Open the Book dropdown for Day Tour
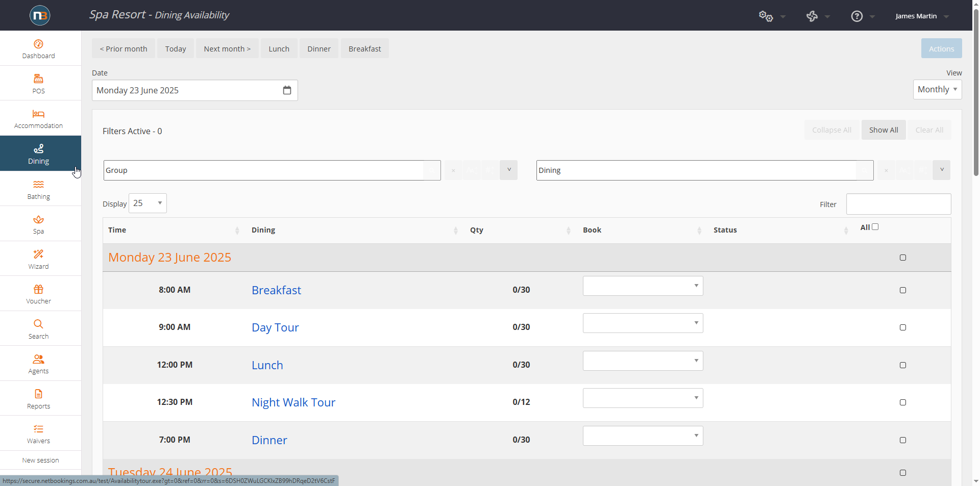 point(643,323)
